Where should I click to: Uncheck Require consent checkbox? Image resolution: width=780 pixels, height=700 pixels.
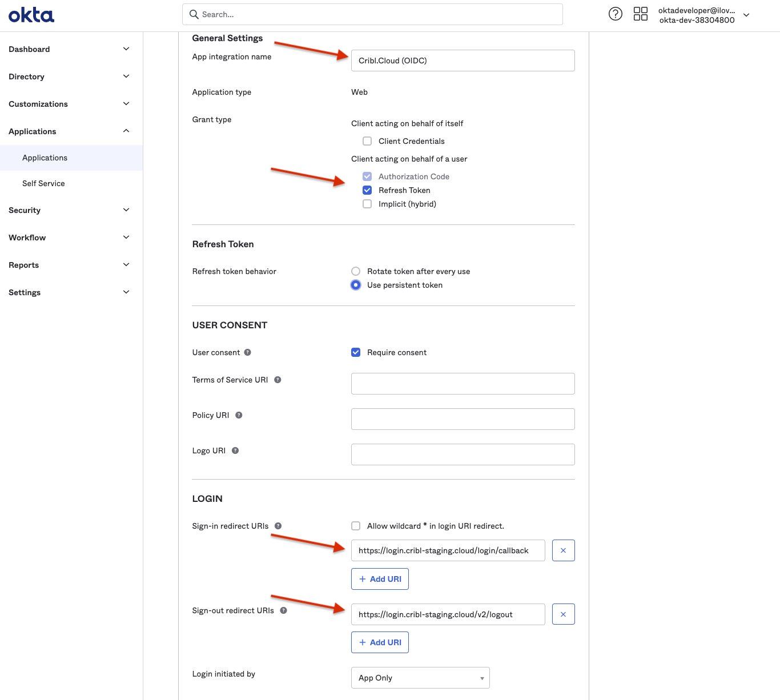click(x=356, y=352)
